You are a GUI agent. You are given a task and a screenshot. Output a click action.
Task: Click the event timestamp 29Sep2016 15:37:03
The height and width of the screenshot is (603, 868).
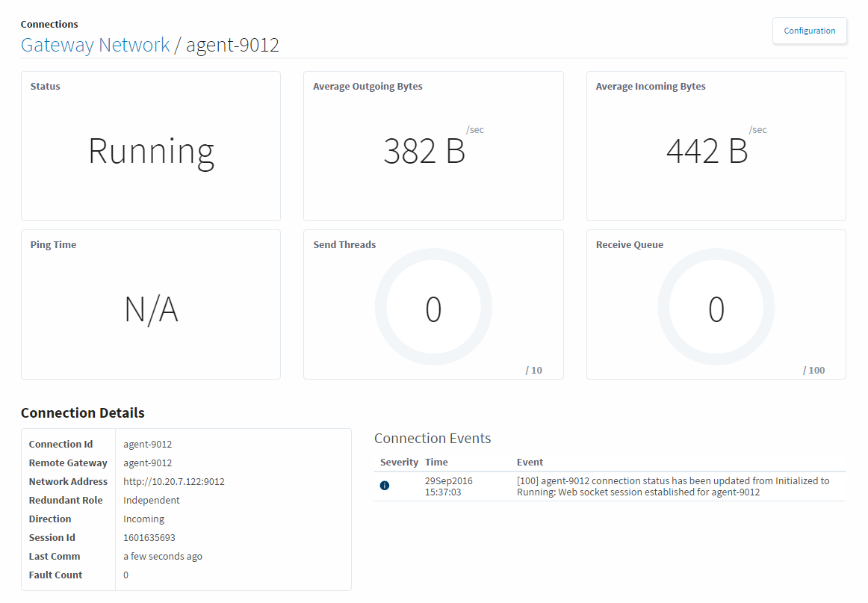point(448,486)
